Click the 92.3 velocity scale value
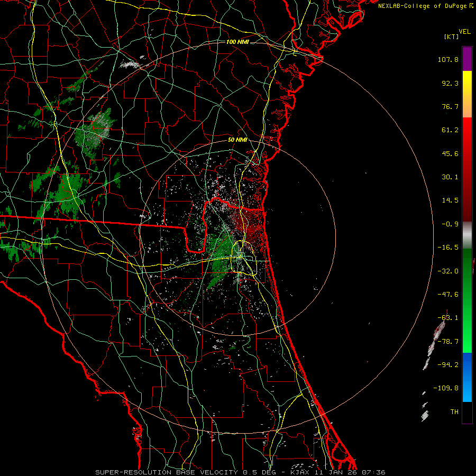The height and width of the screenshot is (476, 476). pyautogui.click(x=450, y=83)
